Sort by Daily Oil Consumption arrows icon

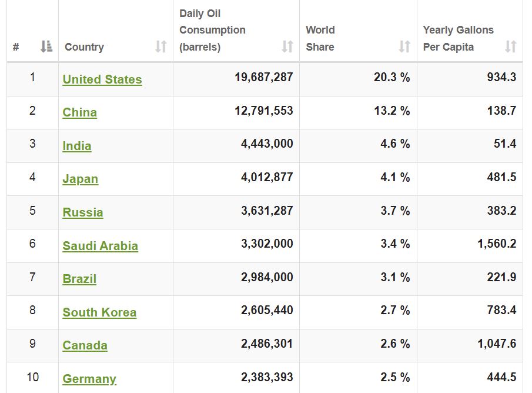tap(287, 46)
